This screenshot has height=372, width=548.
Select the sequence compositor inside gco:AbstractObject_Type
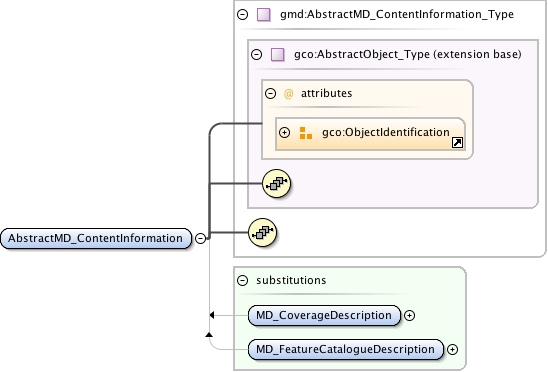(276, 183)
